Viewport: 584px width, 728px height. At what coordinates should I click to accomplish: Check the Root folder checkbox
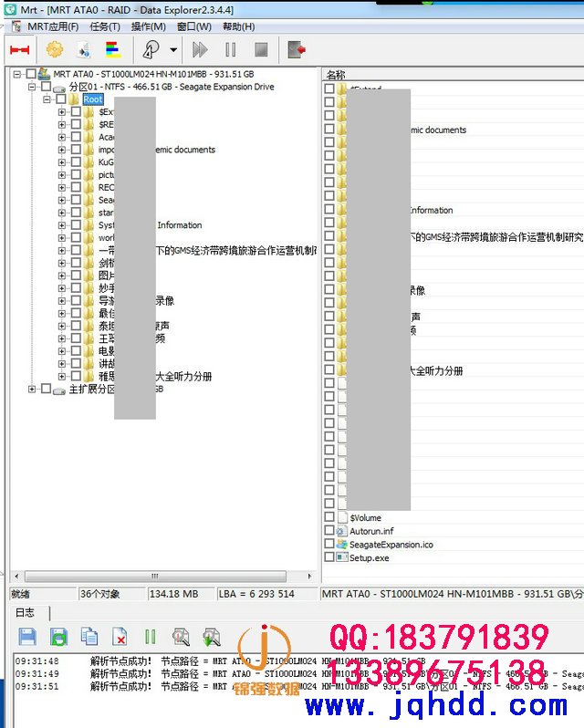coord(61,99)
